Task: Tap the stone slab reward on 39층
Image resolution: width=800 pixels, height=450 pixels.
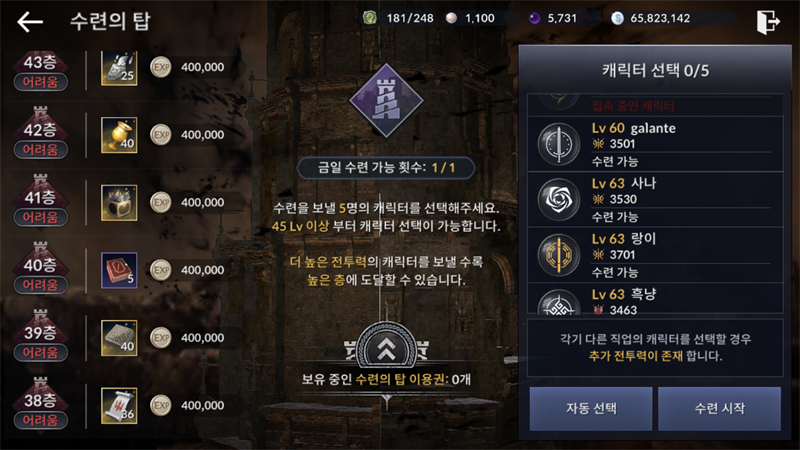Action: pyautogui.click(x=119, y=338)
